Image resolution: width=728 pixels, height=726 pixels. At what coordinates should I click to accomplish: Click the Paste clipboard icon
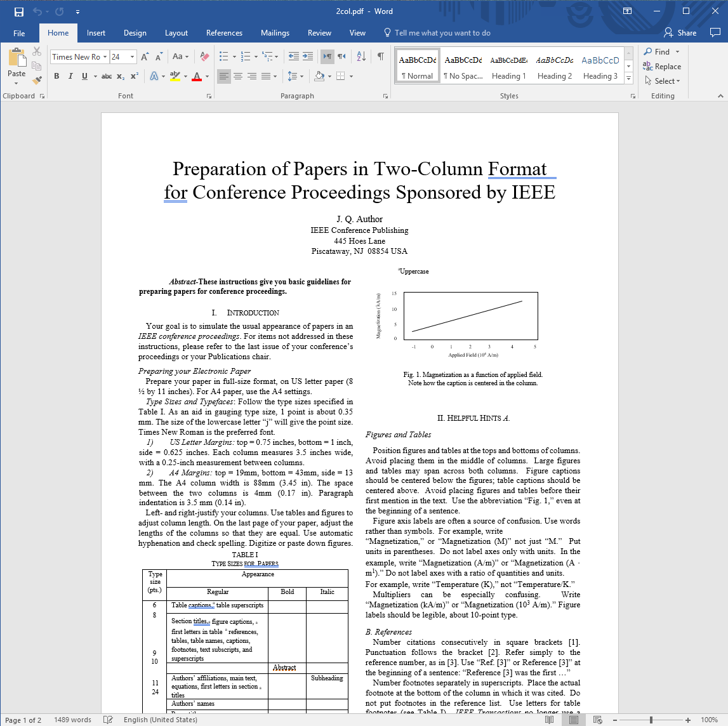pos(17,58)
